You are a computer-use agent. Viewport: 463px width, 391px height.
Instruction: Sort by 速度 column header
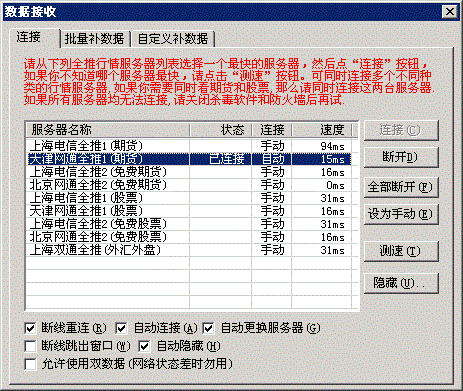tap(322, 130)
